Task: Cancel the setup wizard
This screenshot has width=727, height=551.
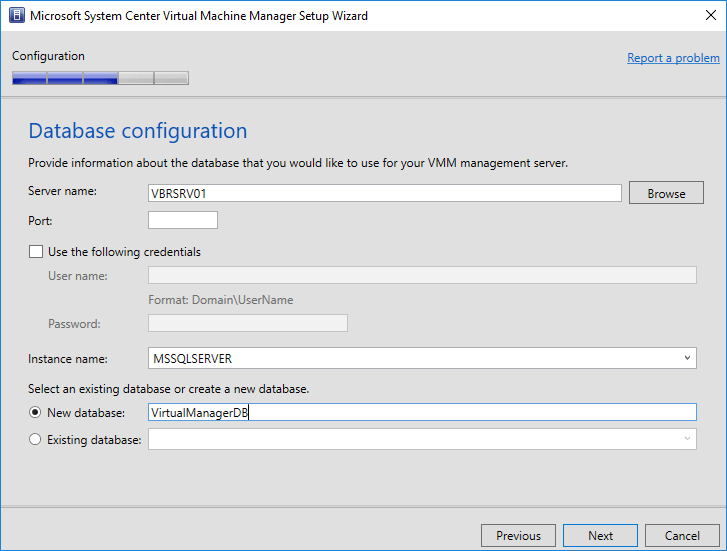Action: 682,535
